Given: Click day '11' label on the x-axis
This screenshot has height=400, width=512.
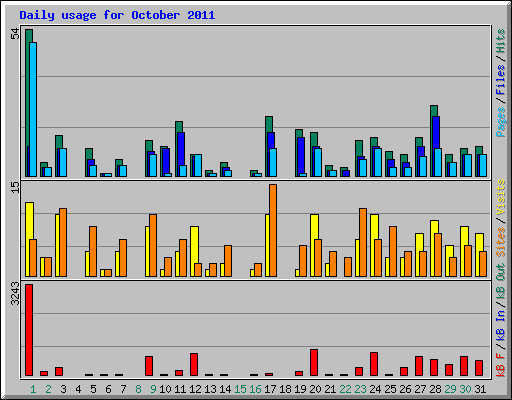Looking at the screenshot, I should pyautogui.click(x=180, y=389).
